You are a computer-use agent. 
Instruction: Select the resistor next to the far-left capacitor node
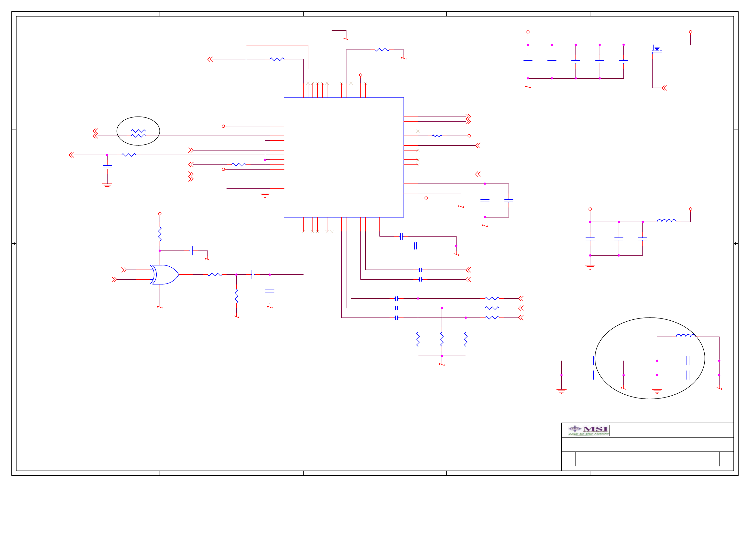pyautogui.click(x=129, y=155)
